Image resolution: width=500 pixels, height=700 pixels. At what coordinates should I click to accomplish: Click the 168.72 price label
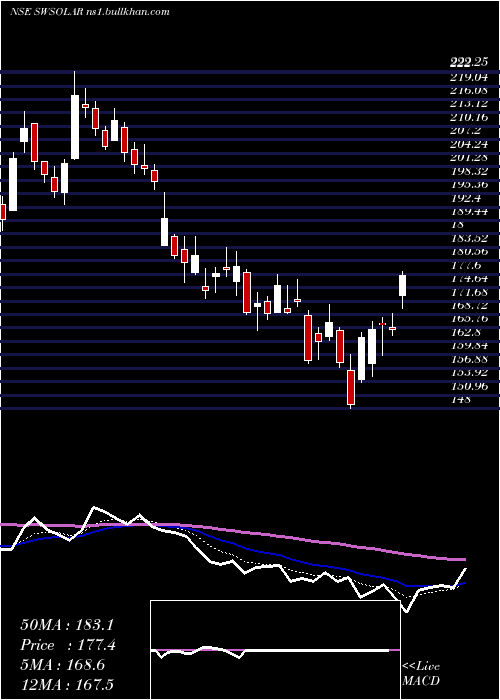[x=468, y=305]
